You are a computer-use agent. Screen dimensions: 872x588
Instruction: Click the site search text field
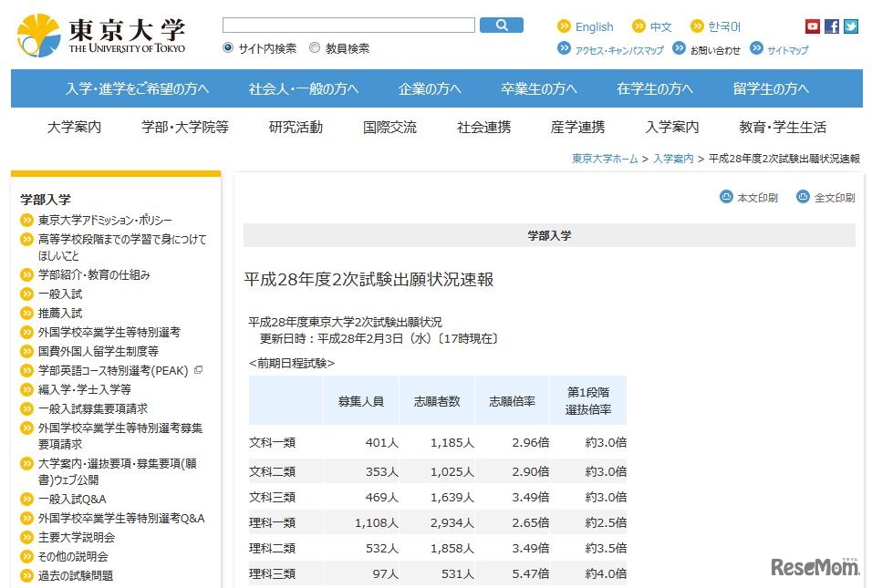pos(348,26)
